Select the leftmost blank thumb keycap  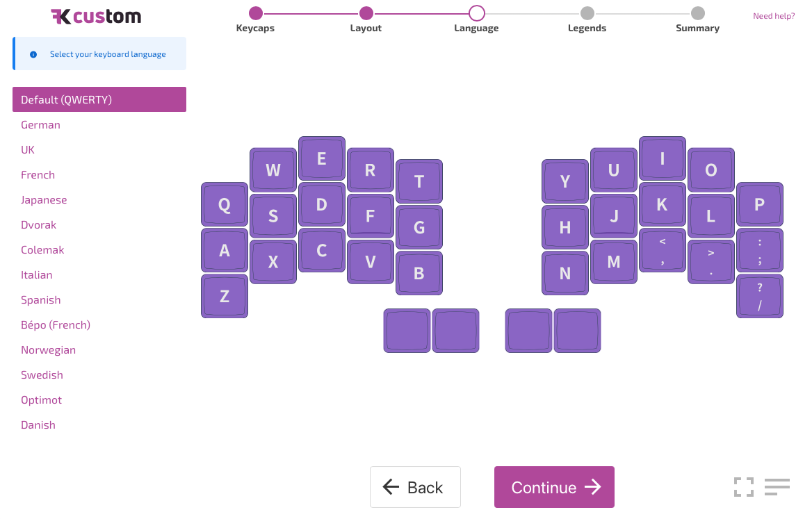coord(407,331)
